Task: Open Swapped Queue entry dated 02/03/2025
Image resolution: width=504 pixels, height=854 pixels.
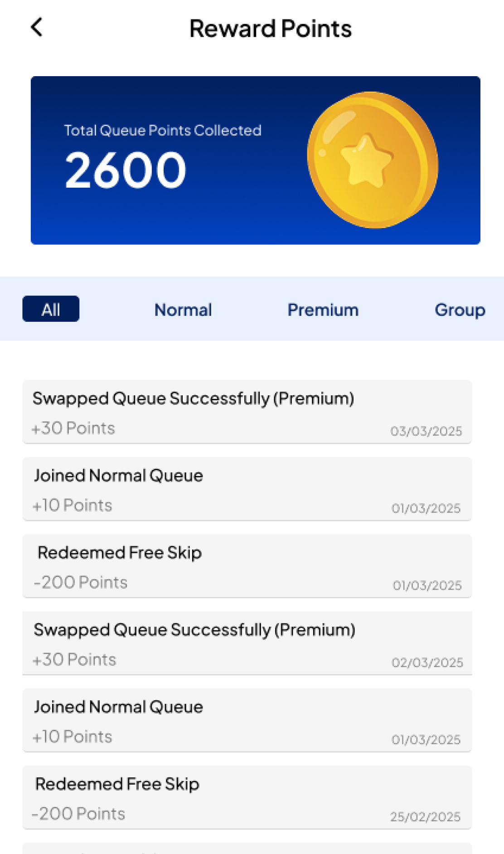Action: pyautogui.click(x=247, y=643)
